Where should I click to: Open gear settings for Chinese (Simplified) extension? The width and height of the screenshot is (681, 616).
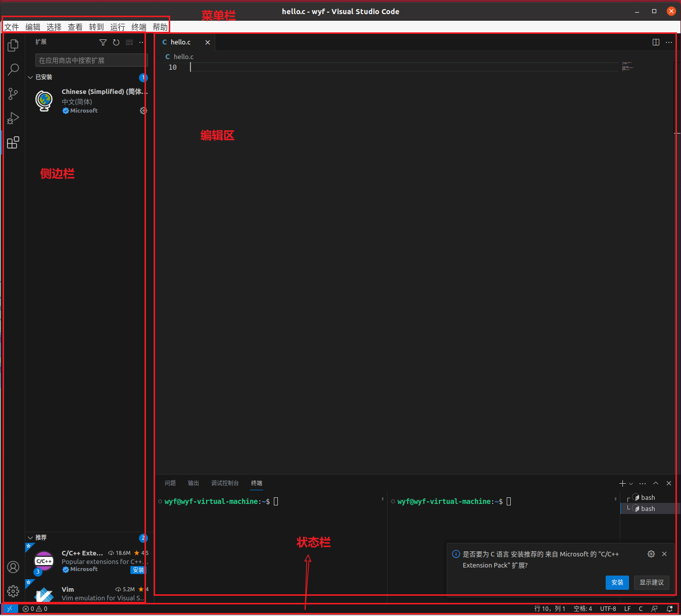tap(143, 111)
